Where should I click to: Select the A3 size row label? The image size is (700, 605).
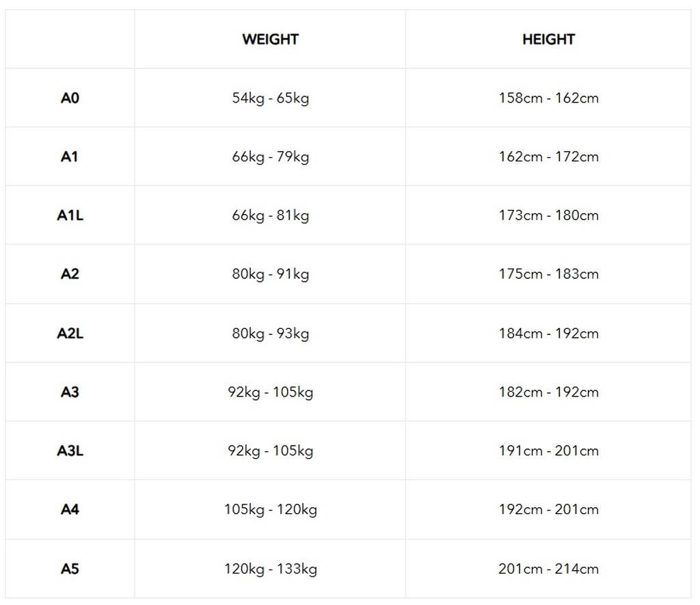pos(70,392)
